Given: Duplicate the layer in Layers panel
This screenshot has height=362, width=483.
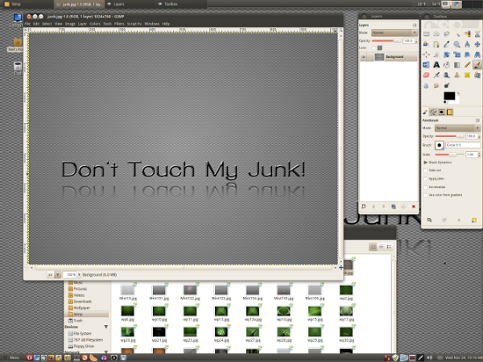Looking at the screenshot, I should point(393,207).
